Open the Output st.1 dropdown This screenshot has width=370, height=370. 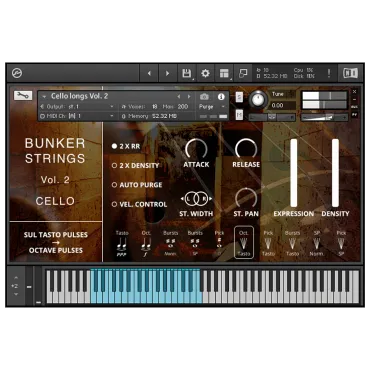(x=77, y=107)
